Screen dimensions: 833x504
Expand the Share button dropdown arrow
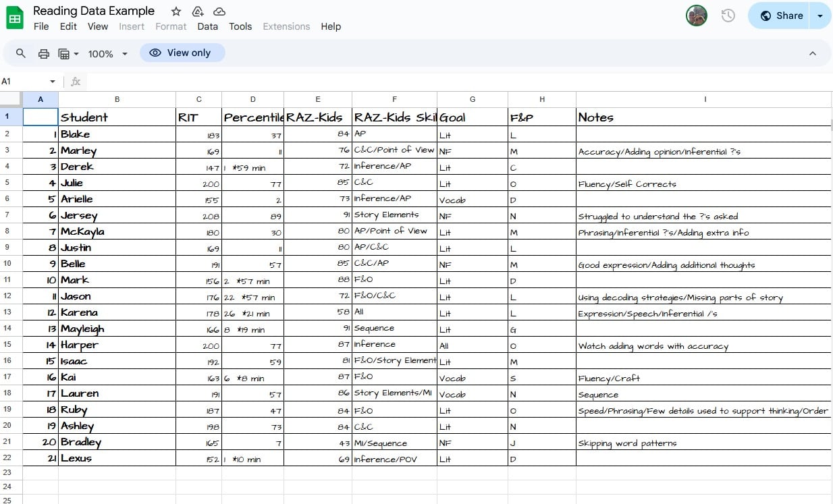coord(820,16)
